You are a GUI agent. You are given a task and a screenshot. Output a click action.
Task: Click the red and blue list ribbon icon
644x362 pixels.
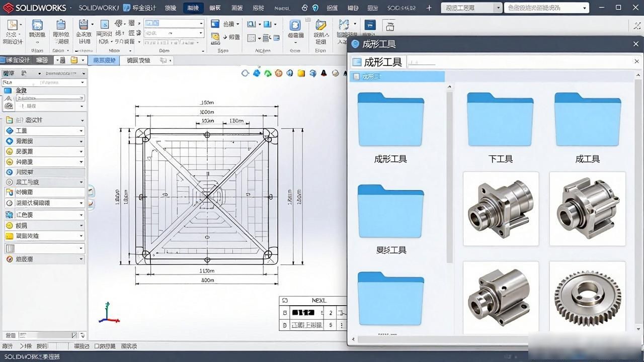pos(84,25)
